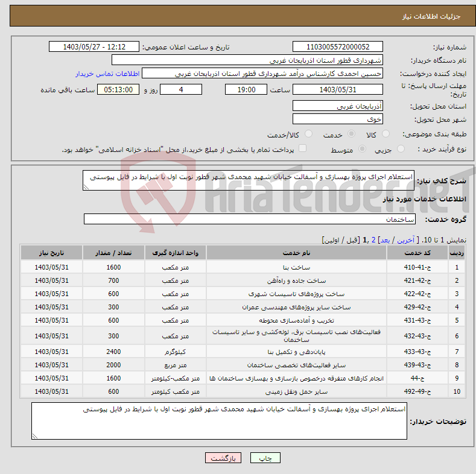
Task: Click service code ج-44
Action: (417, 378)
